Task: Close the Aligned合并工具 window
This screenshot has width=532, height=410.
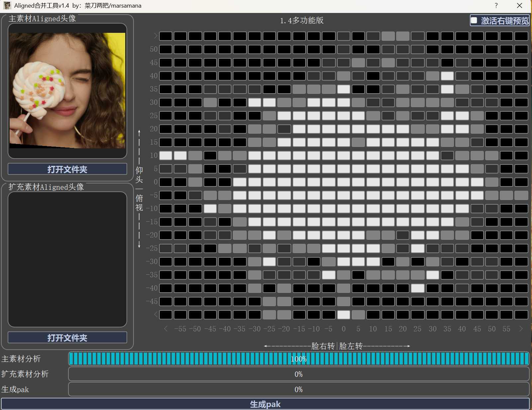Action: tap(520, 6)
